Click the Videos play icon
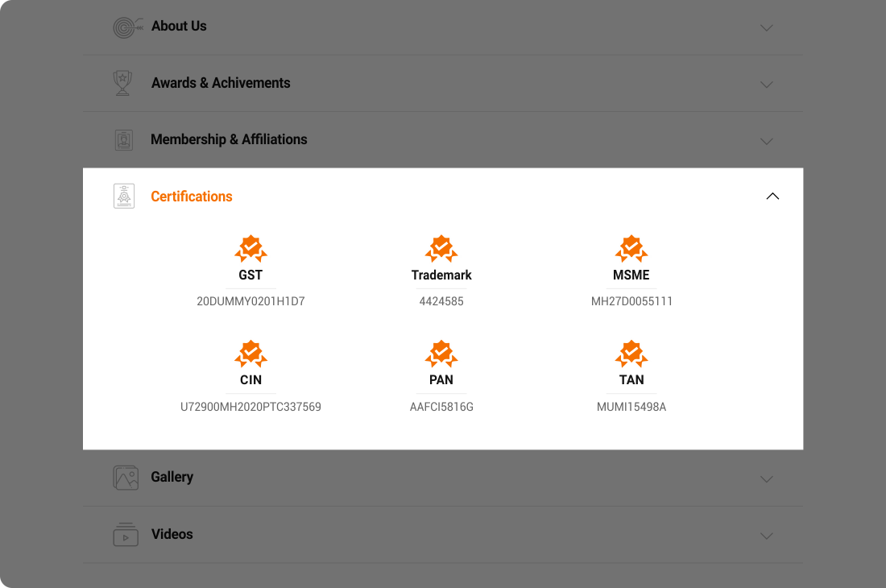 pyautogui.click(x=126, y=534)
